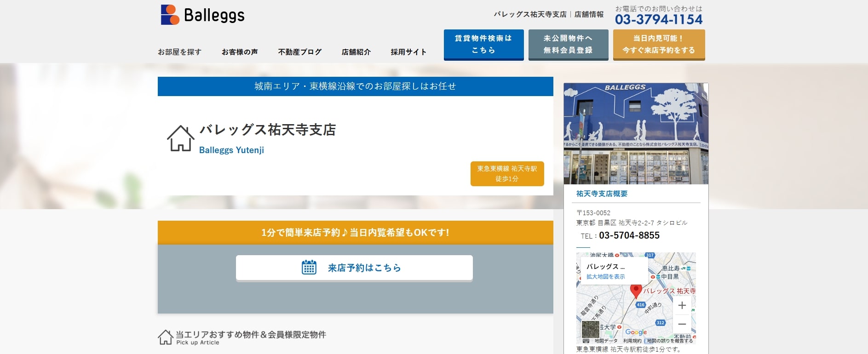Screen dimensions: 868x354
Task: Click the Balleggs logo in the header
Action: pyautogui.click(x=202, y=15)
